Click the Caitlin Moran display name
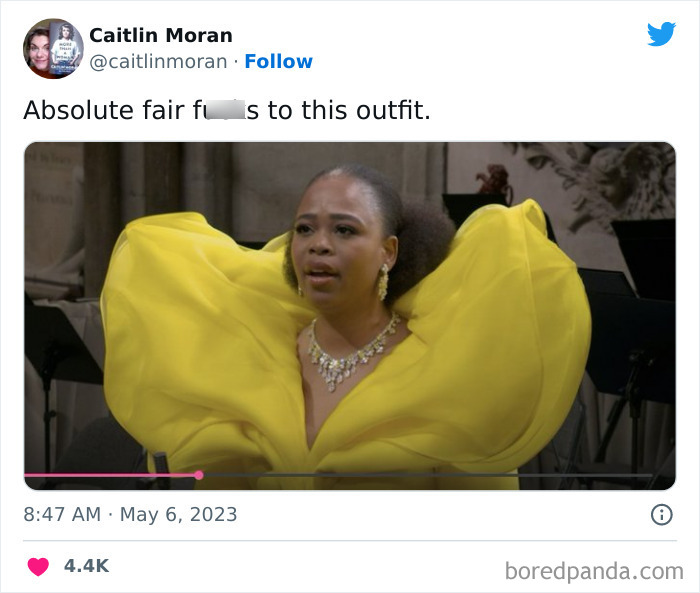The width and height of the screenshot is (700, 593). 161,35
